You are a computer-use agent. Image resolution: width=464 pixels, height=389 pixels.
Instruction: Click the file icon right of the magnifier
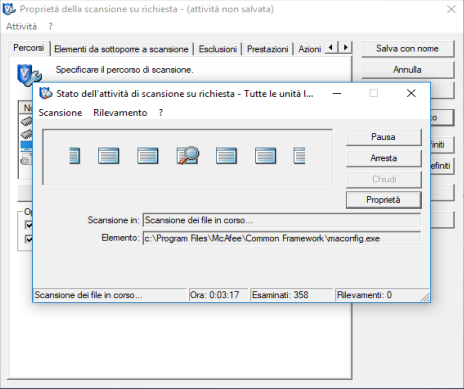[x=226, y=156]
